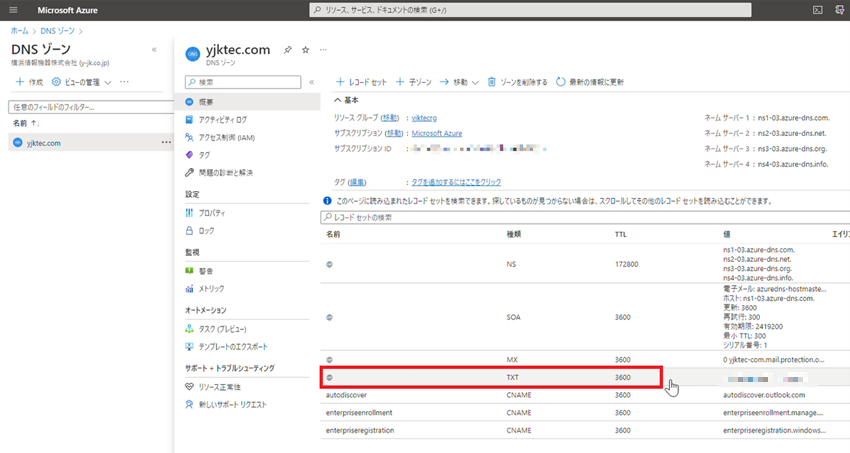This screenshot has width=850, height=453.
Task: Select the SOA record row
Action: [585, 317]
